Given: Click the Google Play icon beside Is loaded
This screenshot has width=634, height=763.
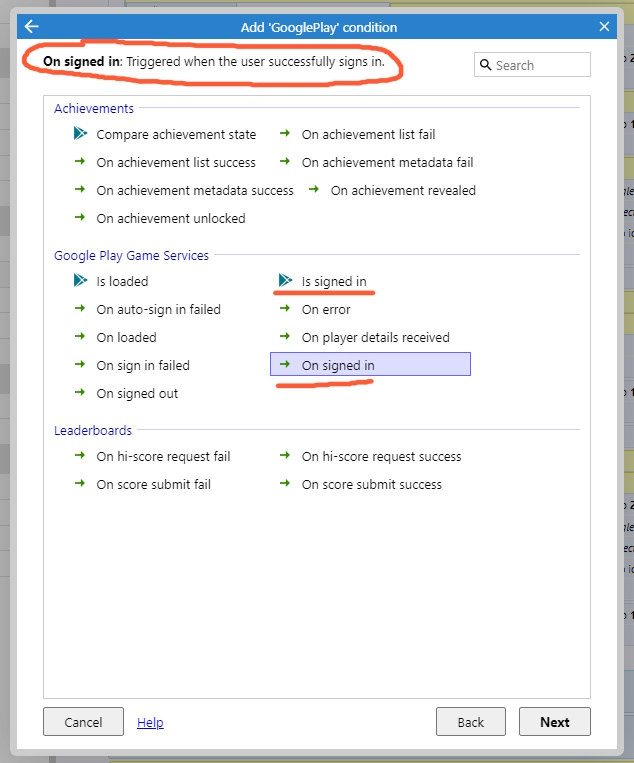Looking at the screenshot, I should click(x=80, y=280).
